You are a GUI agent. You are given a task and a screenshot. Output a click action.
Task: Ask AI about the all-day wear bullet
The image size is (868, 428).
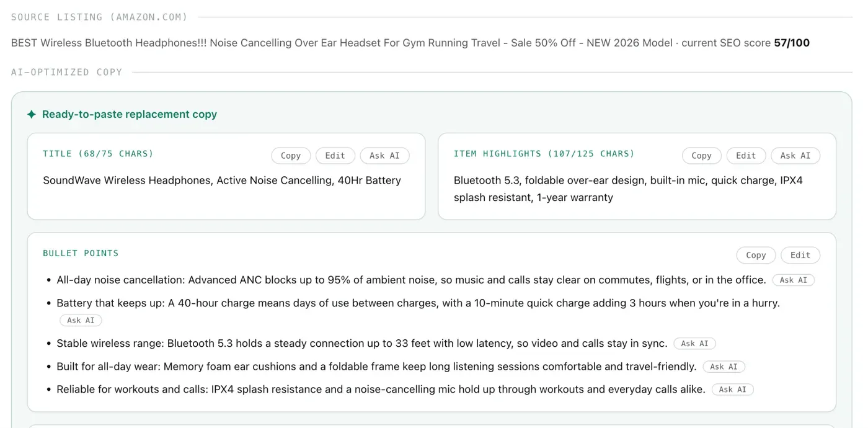pos(724,367)
